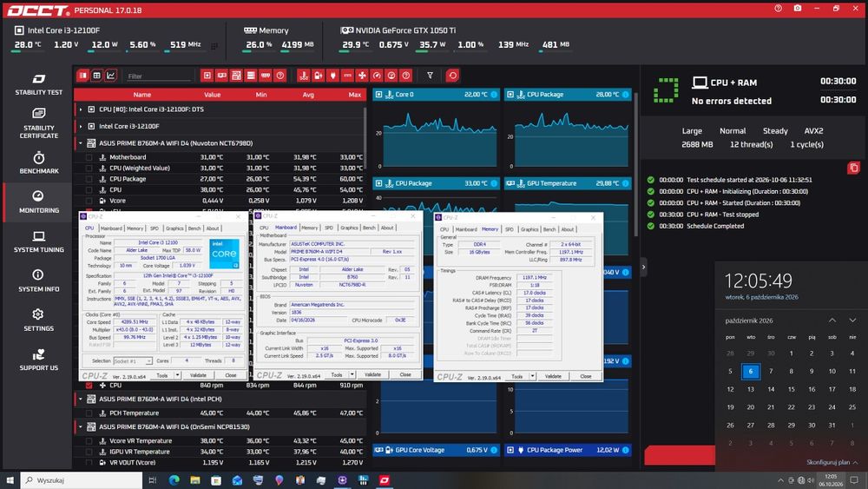Open the Stability Certificate section

[38, 123]
